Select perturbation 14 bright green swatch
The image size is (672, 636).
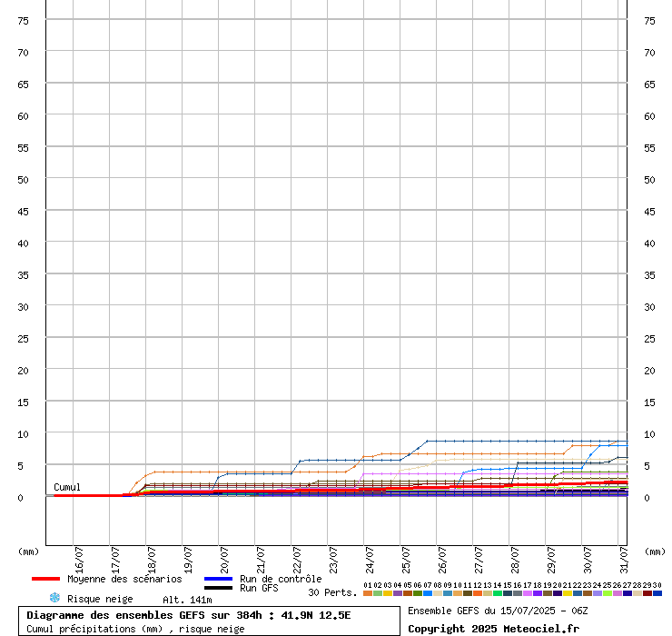[497, 593]
